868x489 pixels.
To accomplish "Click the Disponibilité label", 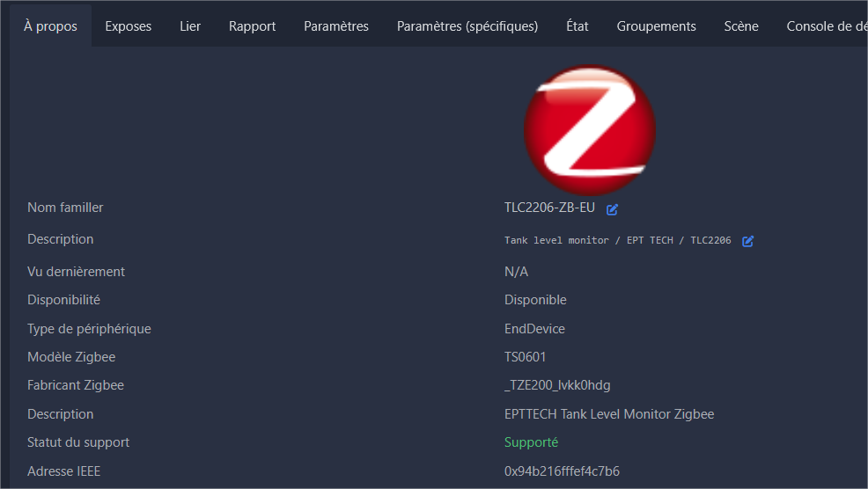I will (63, 300).
